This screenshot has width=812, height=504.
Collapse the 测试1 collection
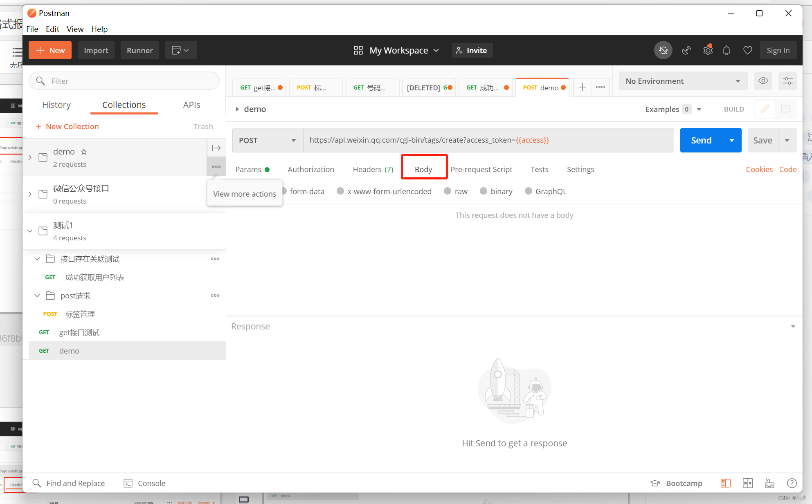[30, 231]
